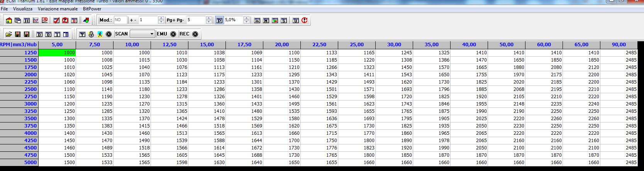
Task: Click the Mod. field showing NO
Action: point(120,20)
